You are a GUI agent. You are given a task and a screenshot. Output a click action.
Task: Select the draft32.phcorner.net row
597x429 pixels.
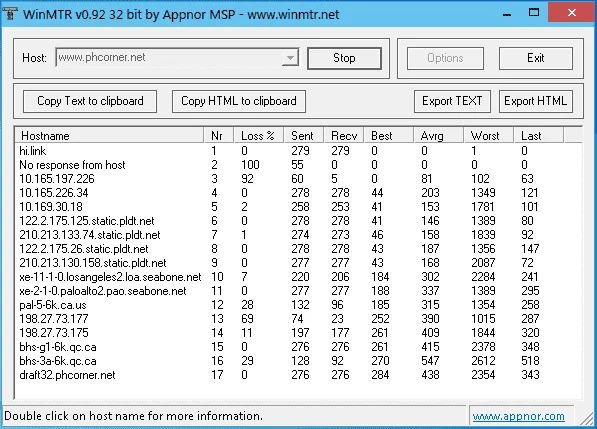(298, 375)
